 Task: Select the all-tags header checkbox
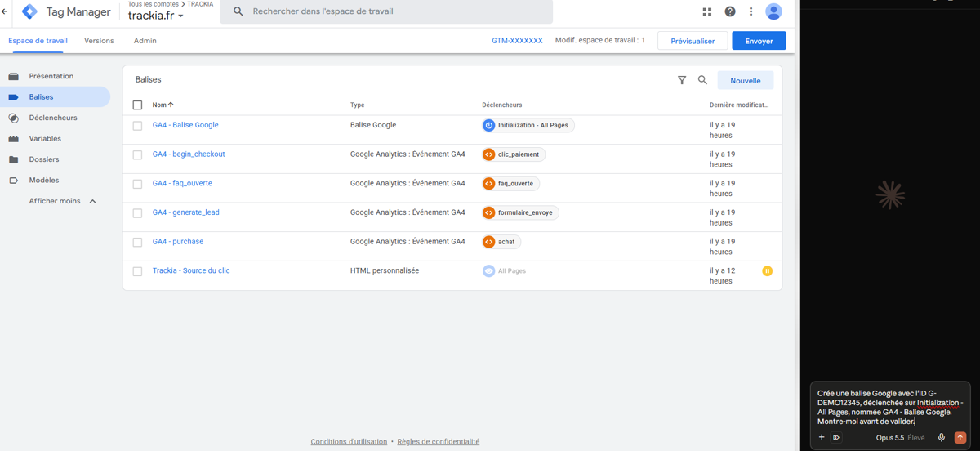[x=137, y=105]
